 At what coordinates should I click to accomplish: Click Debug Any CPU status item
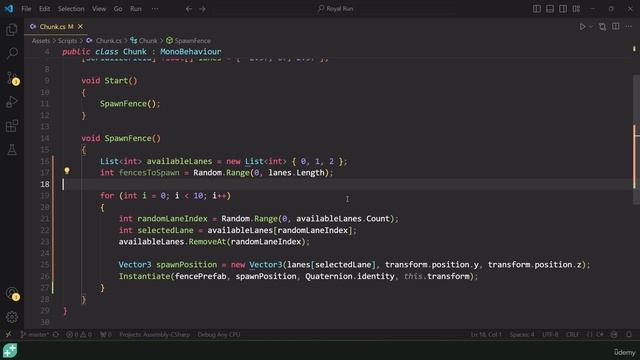[219, 335]
